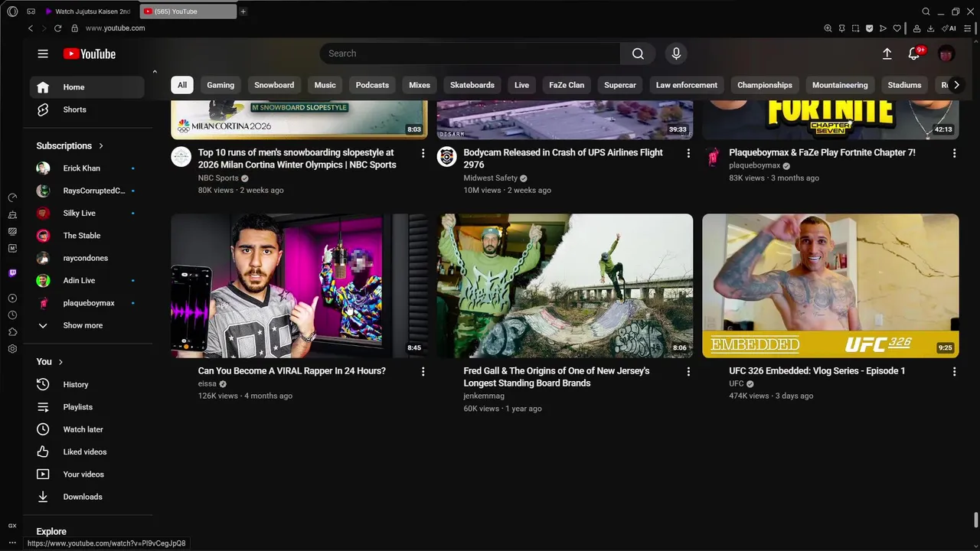Open YouTube notifications bell
This screenshot has height=551, width=980.
[914, 54]
